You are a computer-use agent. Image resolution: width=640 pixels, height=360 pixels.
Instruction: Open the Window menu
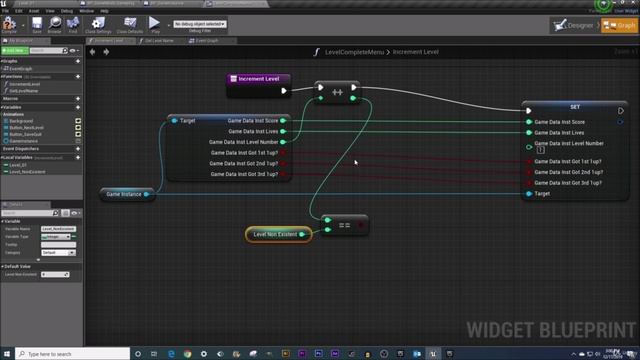[x=87, y=11]
